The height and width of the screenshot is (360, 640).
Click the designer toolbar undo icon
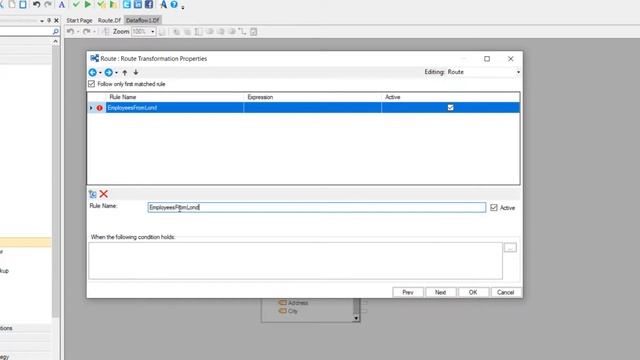(70, 31)
